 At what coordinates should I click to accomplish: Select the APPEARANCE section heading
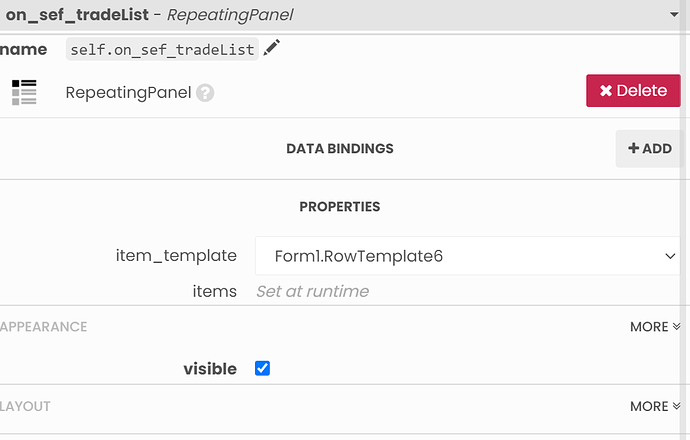[44, 327]
